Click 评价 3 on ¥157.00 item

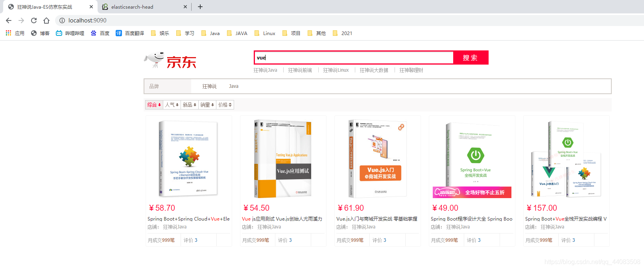[x=568, y=240]
